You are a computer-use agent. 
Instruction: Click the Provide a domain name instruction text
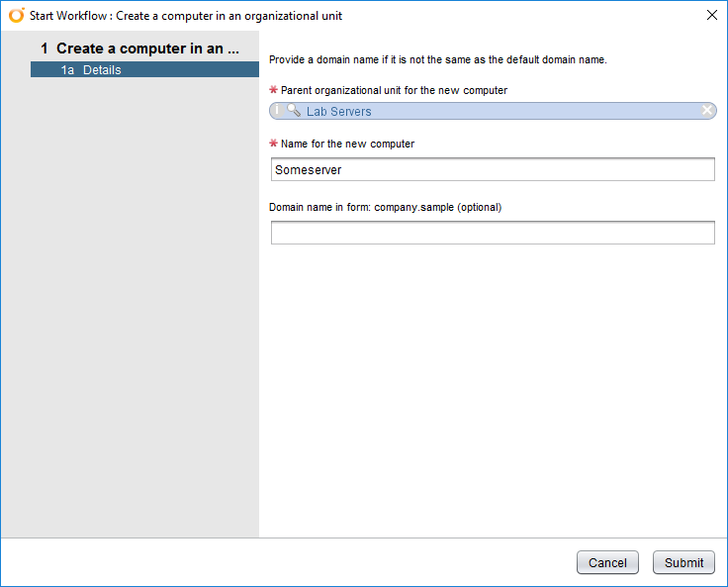coord(437,59)
